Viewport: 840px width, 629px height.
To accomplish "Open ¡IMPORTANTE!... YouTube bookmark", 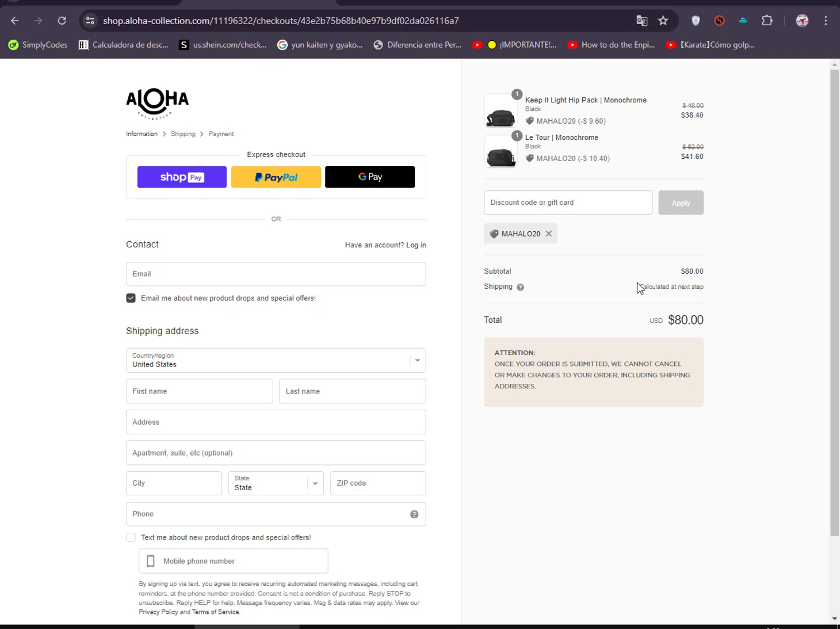I will pos(514,45).
